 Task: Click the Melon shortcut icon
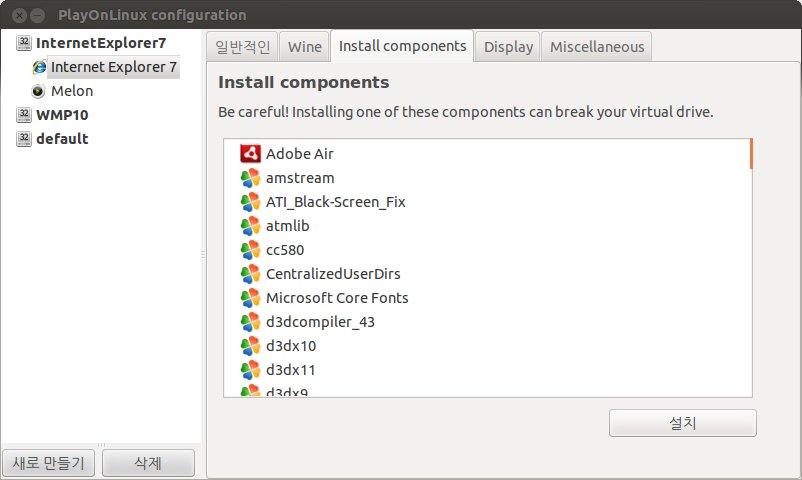[x=38, y=91]
